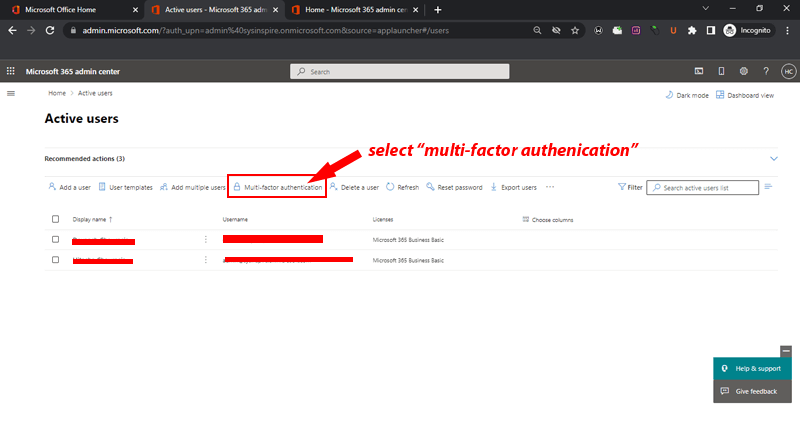Tick the first user row checkbox
This screenshot has height=426, width=800.
[x=56, y=239]
